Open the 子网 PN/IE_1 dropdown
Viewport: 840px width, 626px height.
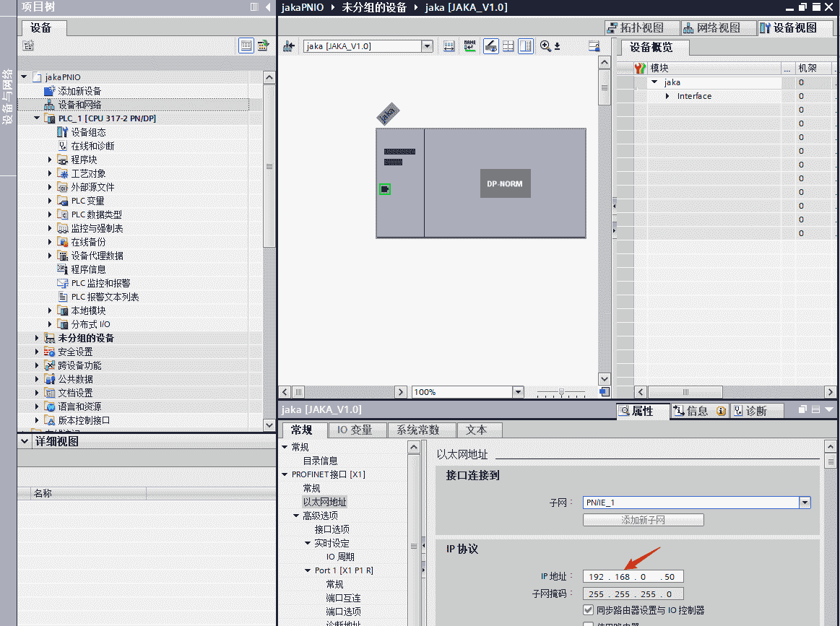[x=805, y=503]
